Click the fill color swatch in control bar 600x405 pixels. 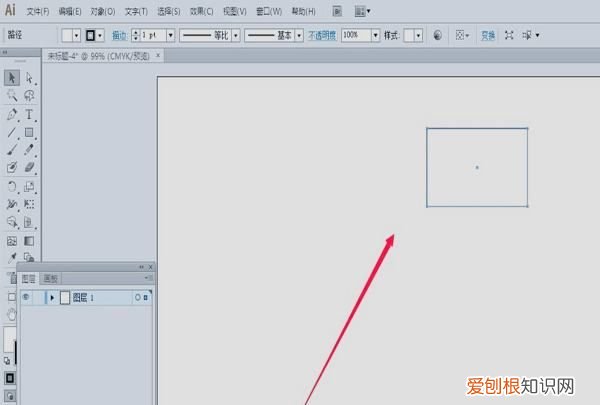(x=69, y=35)
